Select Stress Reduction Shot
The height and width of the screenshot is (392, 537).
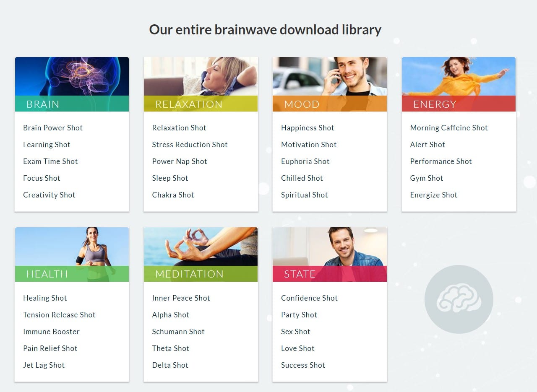click(x=190, y=145)
